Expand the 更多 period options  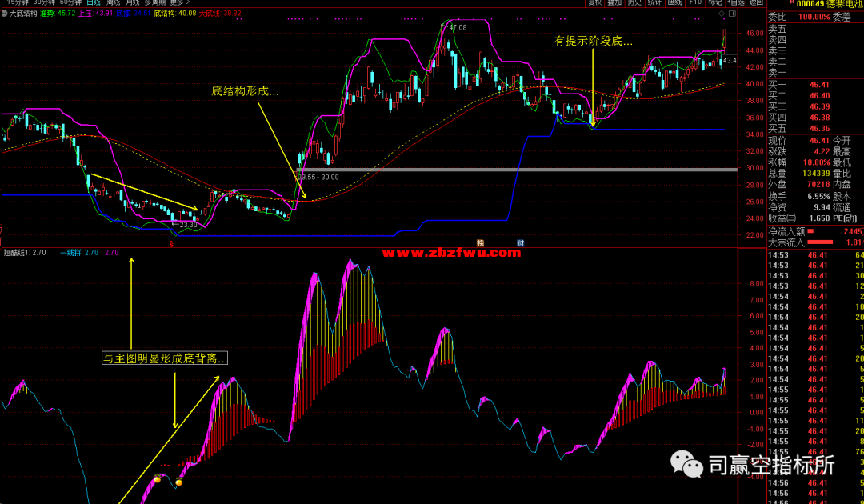180,2
